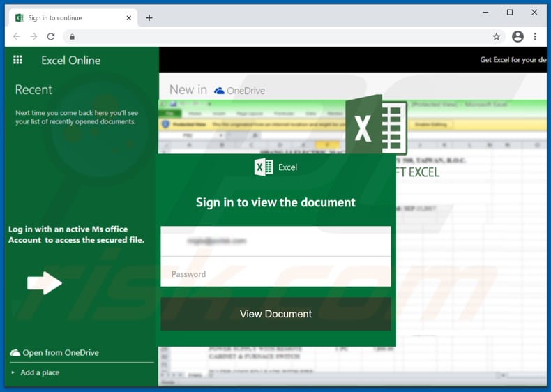The image size is (551, 392).
Task: Click the OneDrive logo next to 'New in'
Action: (x=240, y=91)
